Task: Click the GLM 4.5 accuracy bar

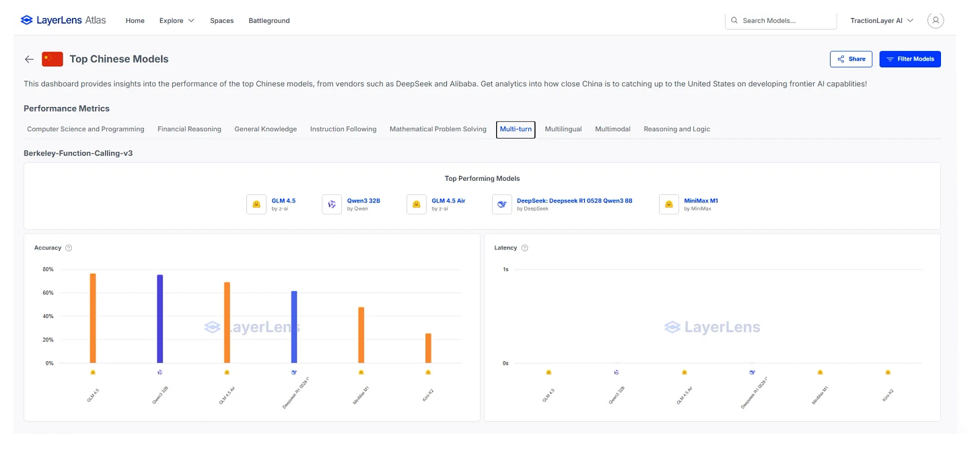Action: [x=93, y=318]
